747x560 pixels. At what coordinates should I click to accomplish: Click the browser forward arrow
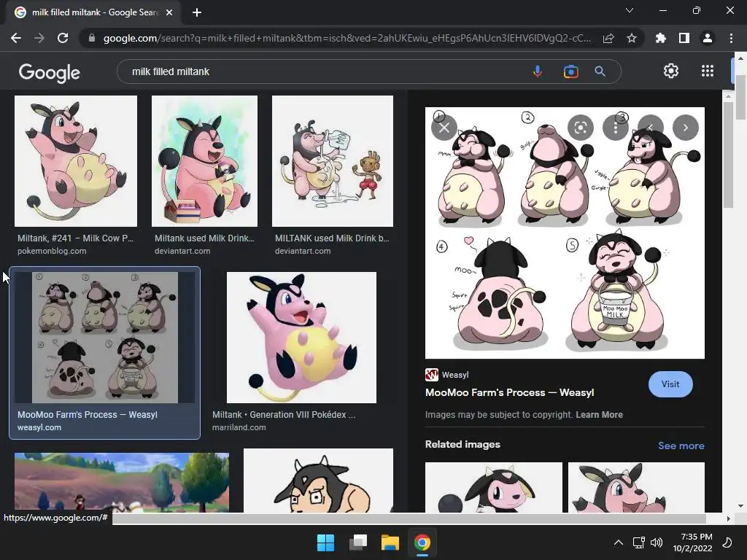coord(39,38)
